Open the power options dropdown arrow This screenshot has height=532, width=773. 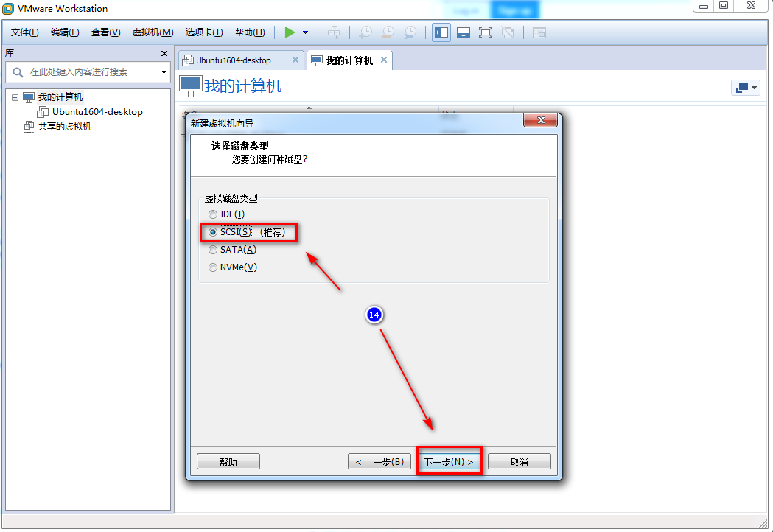pyautogui.click(x=306, y=32)
